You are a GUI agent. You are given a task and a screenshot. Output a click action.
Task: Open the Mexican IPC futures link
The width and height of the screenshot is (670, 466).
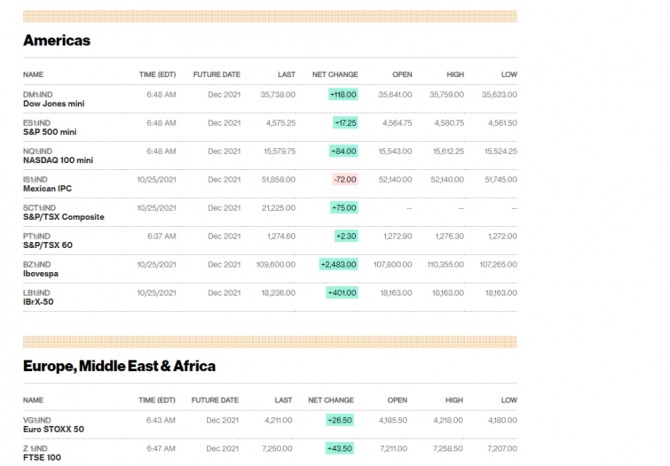click(47, 188)
